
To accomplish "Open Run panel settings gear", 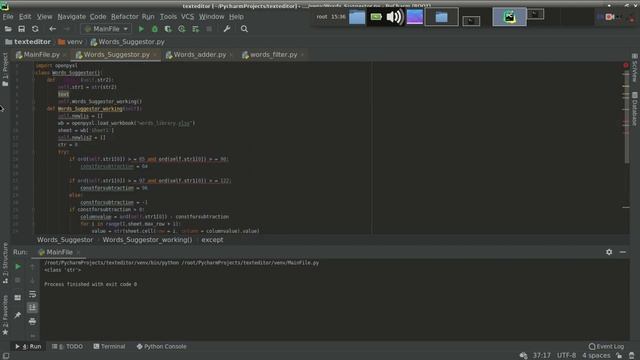I will [609, 252].
